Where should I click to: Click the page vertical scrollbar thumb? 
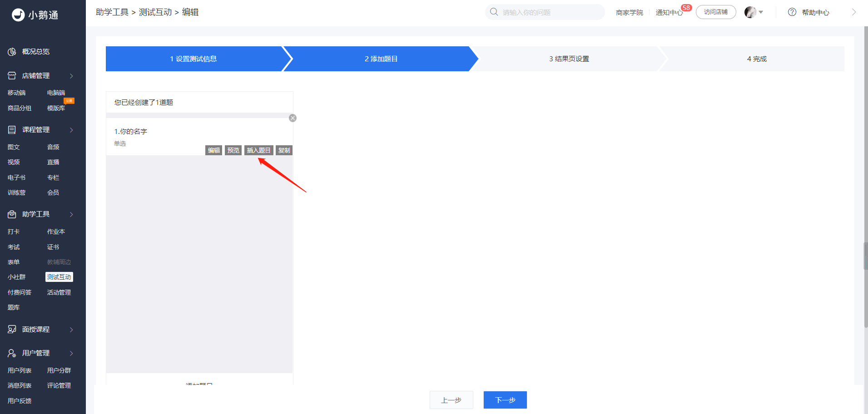click(x=866, y=256)
